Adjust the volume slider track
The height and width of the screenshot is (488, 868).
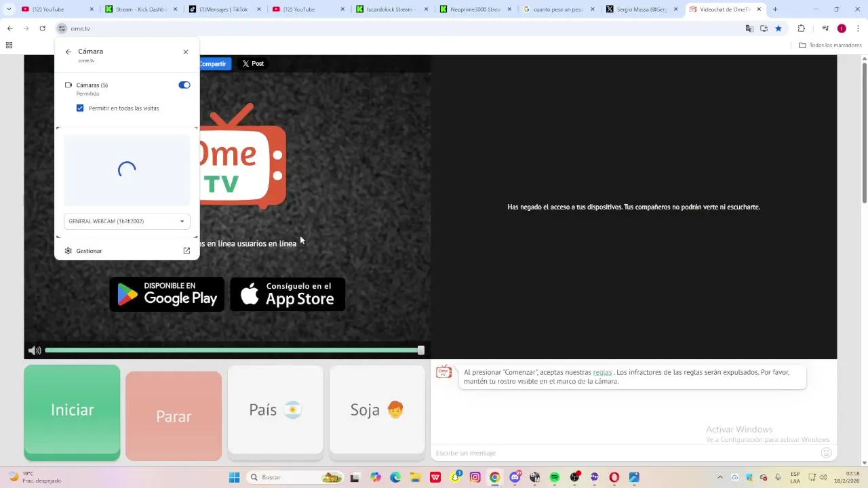(234, 350)
